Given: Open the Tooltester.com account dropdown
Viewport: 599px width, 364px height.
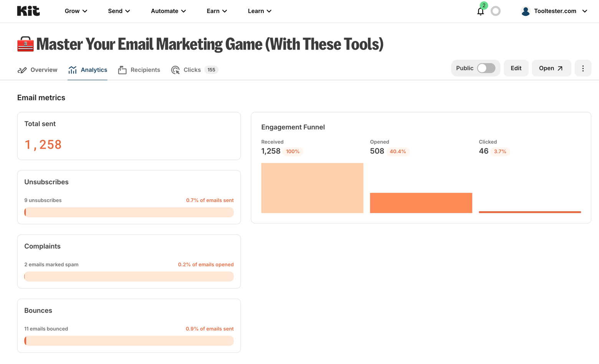Looking at the screenshot, I should point(560,11).
